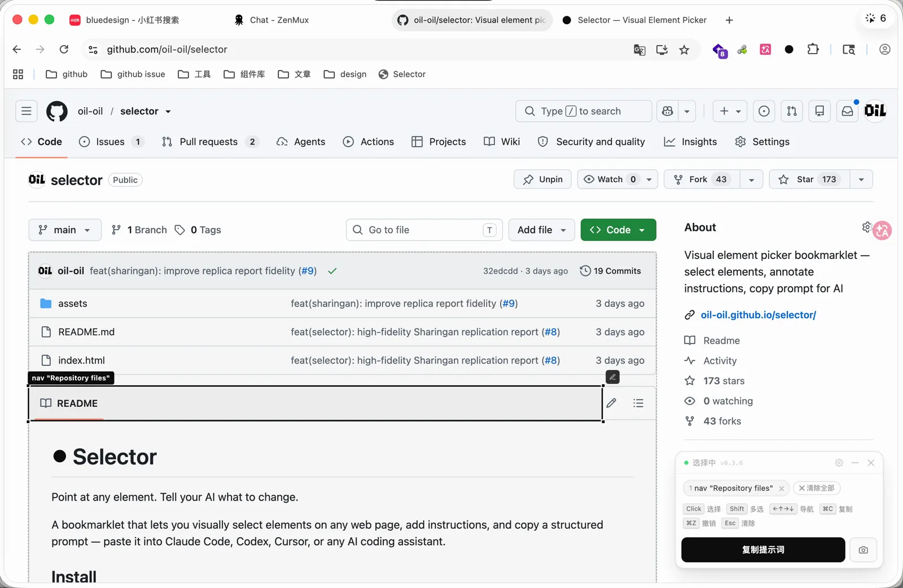Image resolution: width=903 pixels, height=588 pixels.
Task: Focus the Go to file search field
Action: click(x=424, y=230)
